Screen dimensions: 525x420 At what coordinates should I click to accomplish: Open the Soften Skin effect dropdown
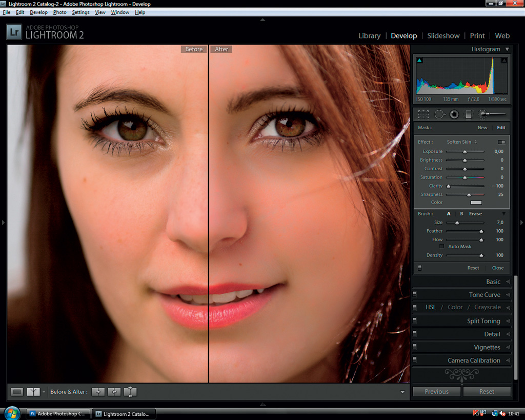point(462,142)
